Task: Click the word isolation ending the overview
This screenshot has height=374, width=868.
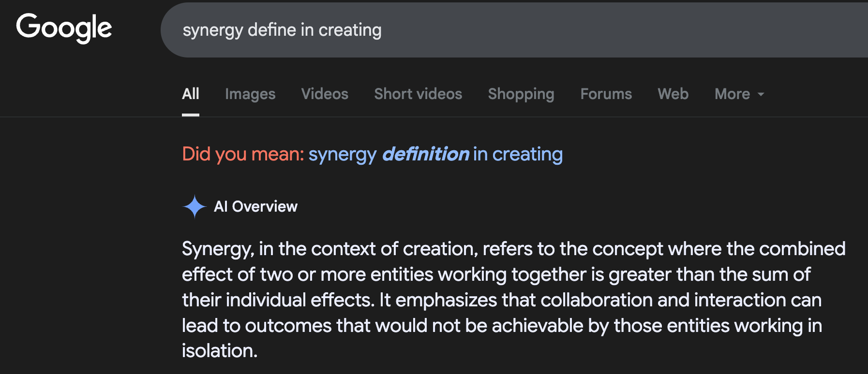Action: 219,351
